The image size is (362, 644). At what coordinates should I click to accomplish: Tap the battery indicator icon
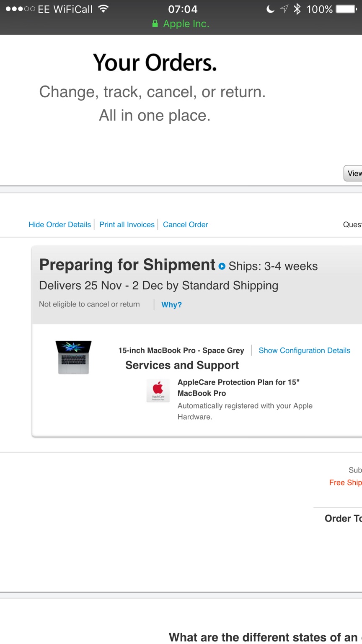point(346,9)
